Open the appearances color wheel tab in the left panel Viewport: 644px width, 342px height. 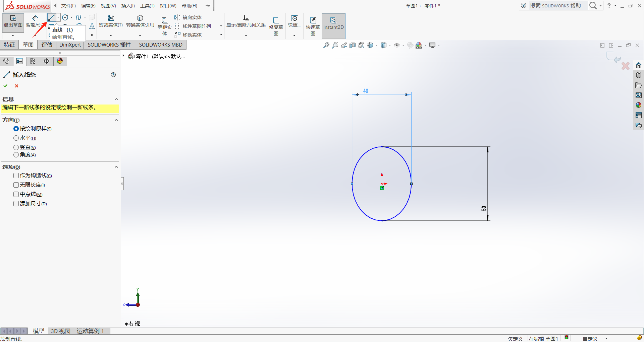coord(60,61)
